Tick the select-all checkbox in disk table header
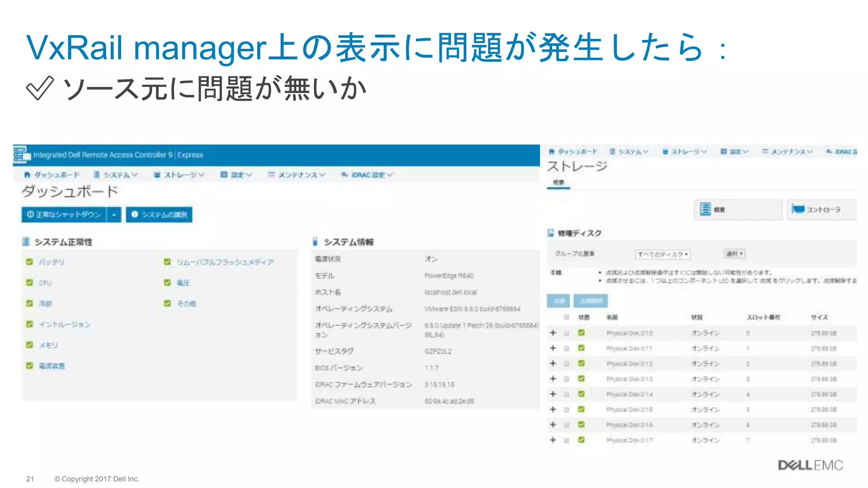 [567, 317]
